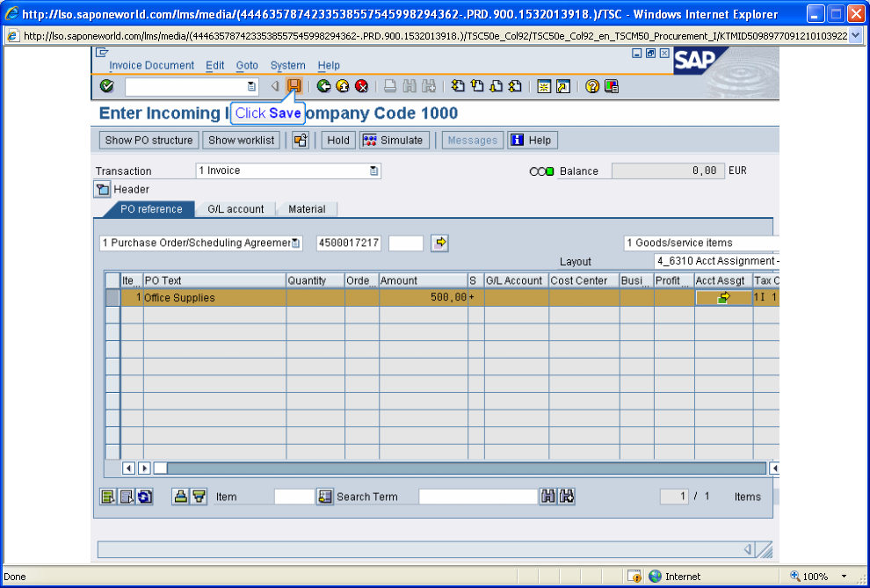Click the Find binoculars icon next to Search Term

click(x=547, y=497)
